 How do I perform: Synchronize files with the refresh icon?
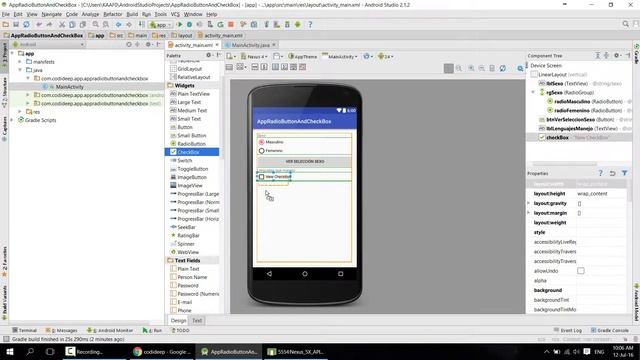tap(26, 24)
